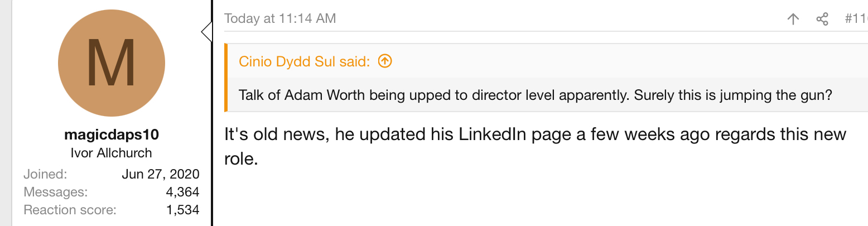Viewport: 868px width, 226px height.
Task: Expand the quoted Adam Worth message text
Action: click(535, 95)
